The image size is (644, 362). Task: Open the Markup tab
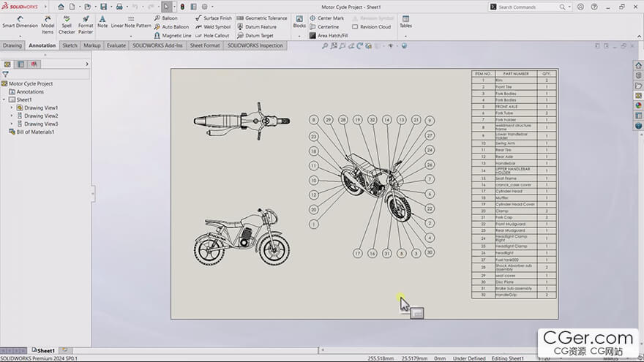coord(92,45)
